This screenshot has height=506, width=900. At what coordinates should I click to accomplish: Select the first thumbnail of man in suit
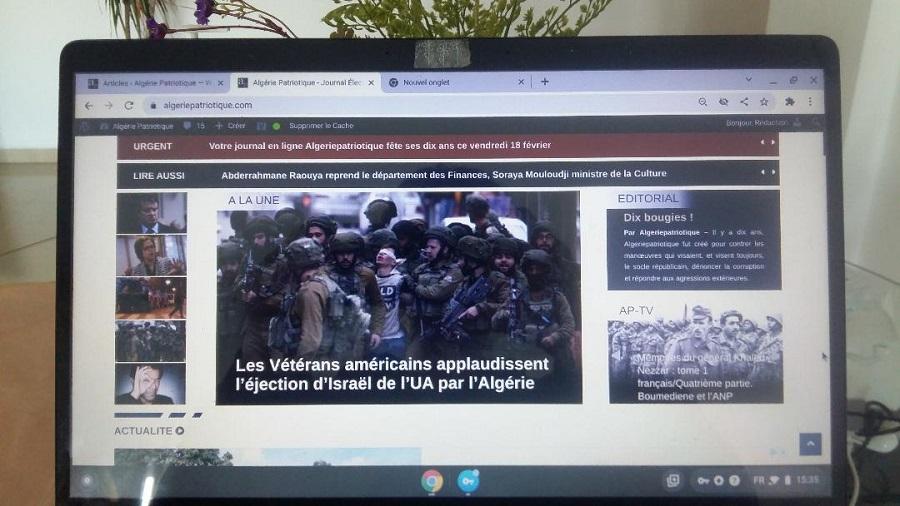click(152, 213)
